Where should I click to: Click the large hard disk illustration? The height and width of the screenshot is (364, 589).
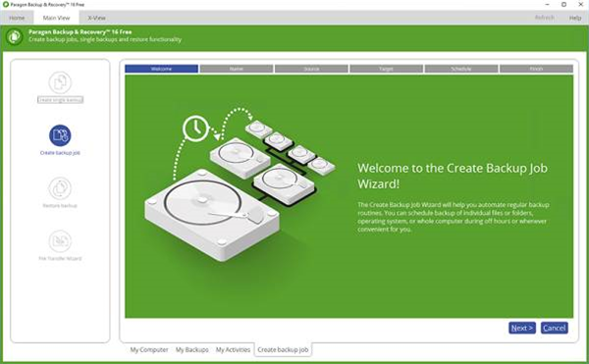click(212, 214)
